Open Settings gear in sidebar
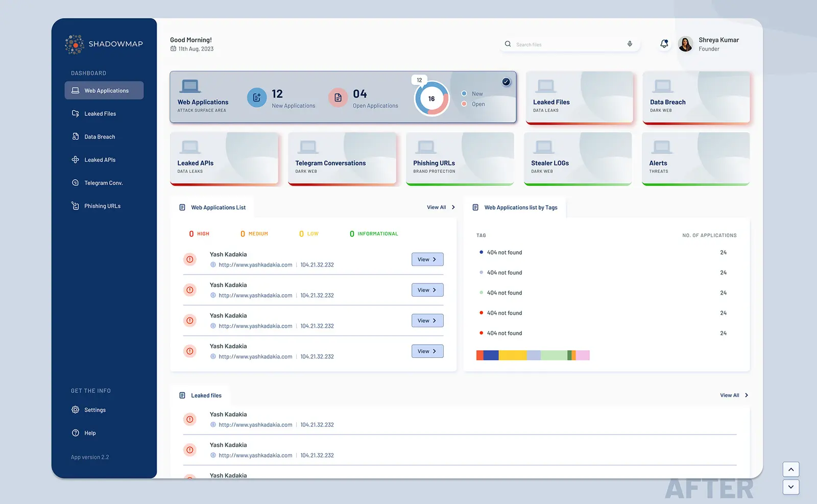This screenshot has width=817, height=504. [76, 410]
